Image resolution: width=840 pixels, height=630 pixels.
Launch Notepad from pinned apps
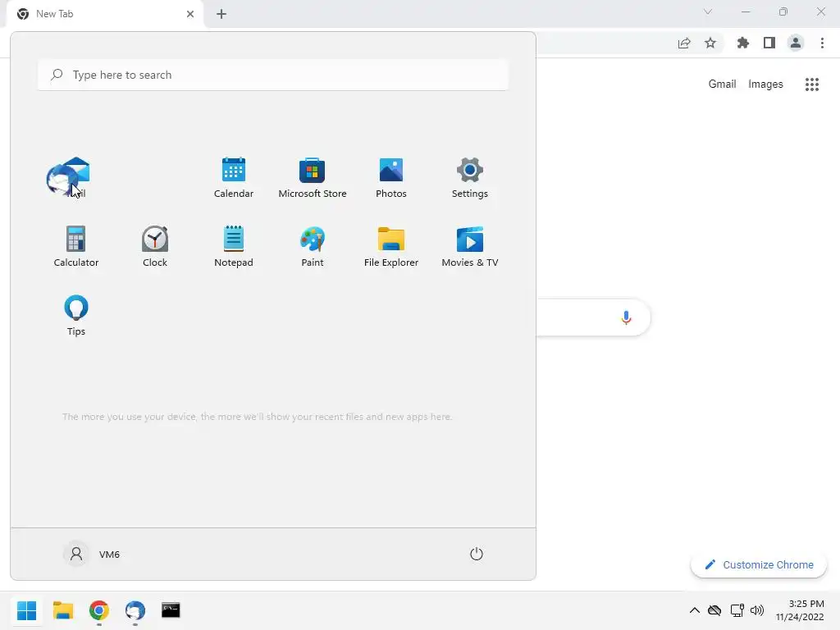pos(234,246)
